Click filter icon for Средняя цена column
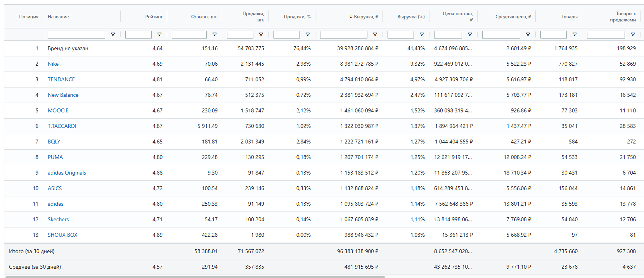 tap(528, 35)
